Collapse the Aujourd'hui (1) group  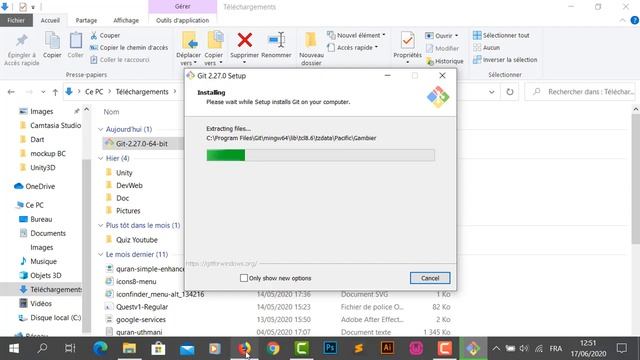coord(100,129)
